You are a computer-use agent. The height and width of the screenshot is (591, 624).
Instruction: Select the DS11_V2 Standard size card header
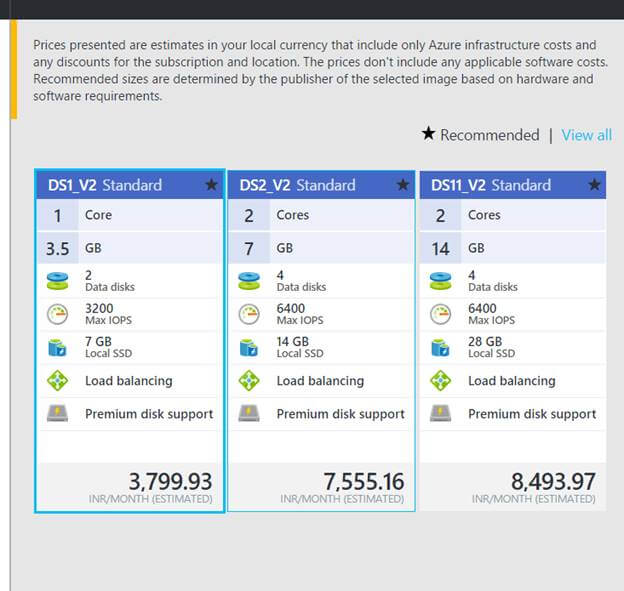tap(513, 185)
